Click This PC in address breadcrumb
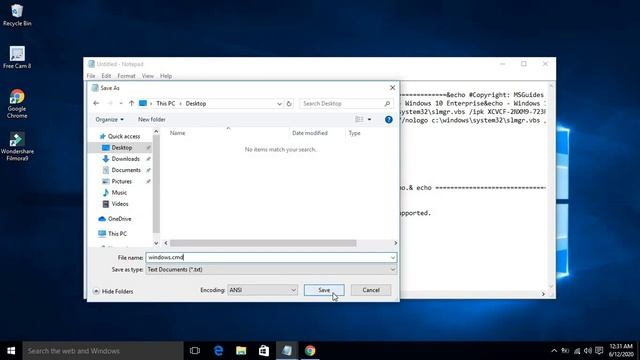640x360 pixels. click(x=166, y=104)
